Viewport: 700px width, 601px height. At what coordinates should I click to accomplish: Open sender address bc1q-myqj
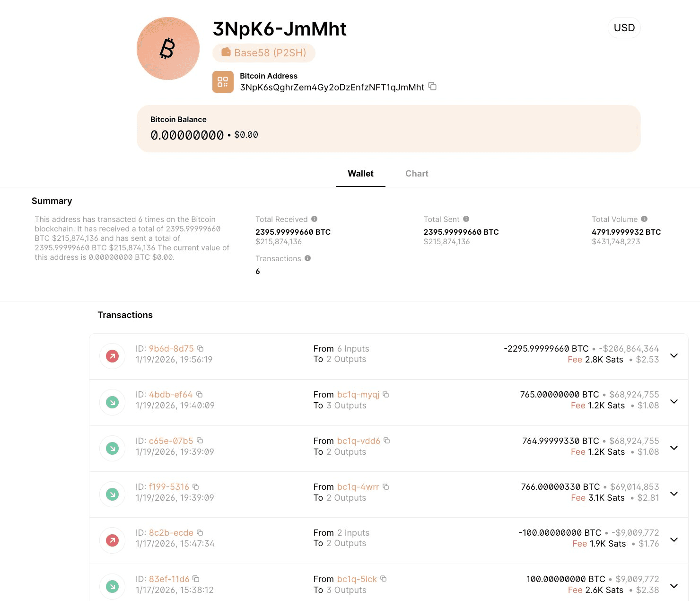pyautogui.click(x=358, y=394)
